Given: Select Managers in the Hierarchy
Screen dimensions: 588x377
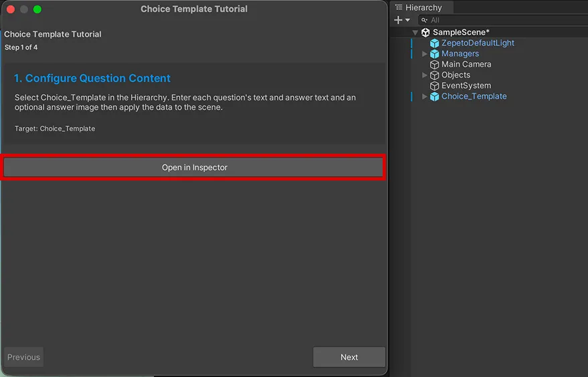Looking at the screenshot, I should point(460,53).
